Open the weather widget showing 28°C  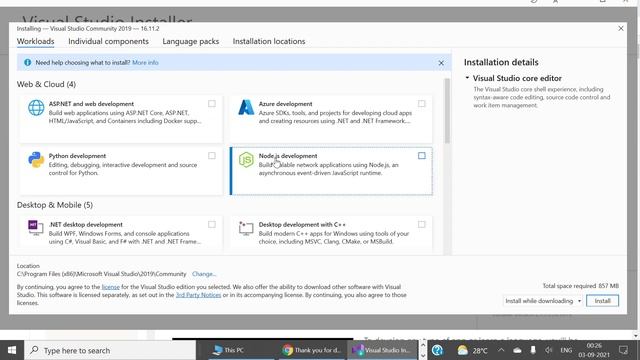[472, 350]
